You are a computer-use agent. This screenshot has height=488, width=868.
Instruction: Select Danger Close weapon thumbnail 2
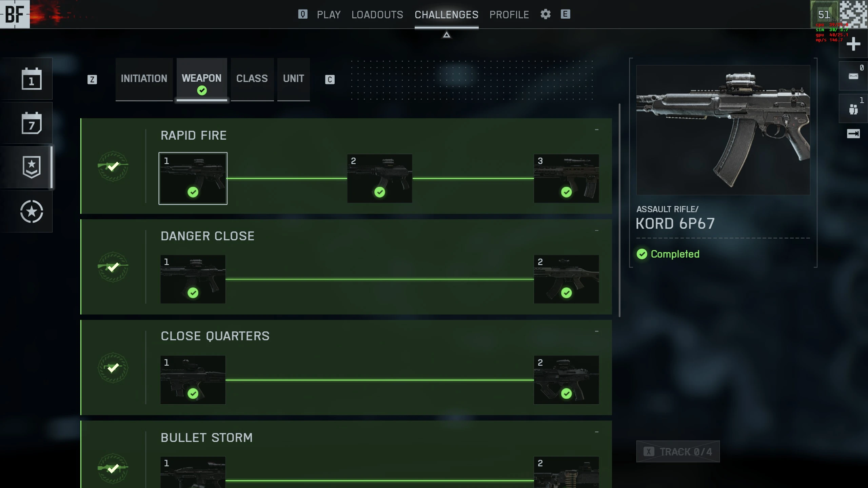(566, 279)
